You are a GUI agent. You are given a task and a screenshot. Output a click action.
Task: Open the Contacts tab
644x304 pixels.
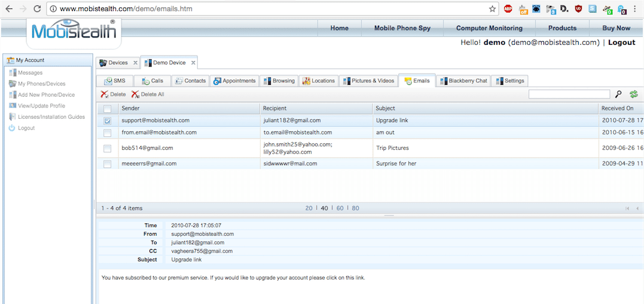(x=190, y=81)
